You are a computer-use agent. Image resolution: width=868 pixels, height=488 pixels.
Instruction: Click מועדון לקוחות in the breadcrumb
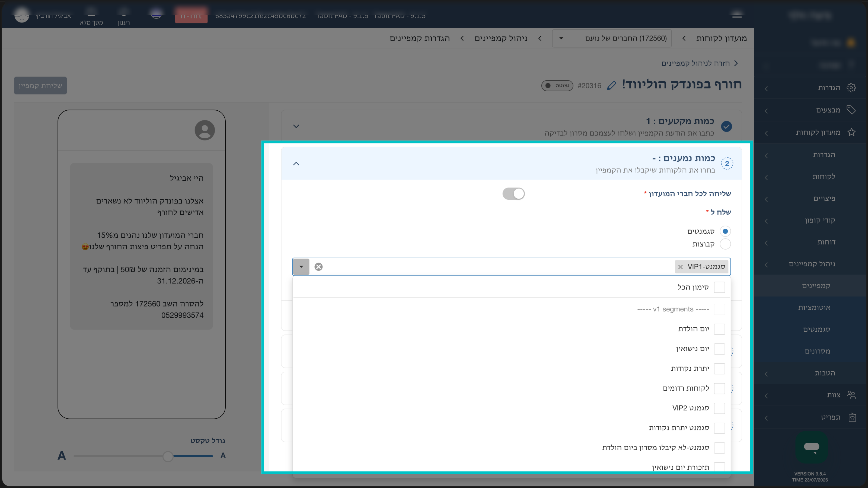[x=722, y=39]
